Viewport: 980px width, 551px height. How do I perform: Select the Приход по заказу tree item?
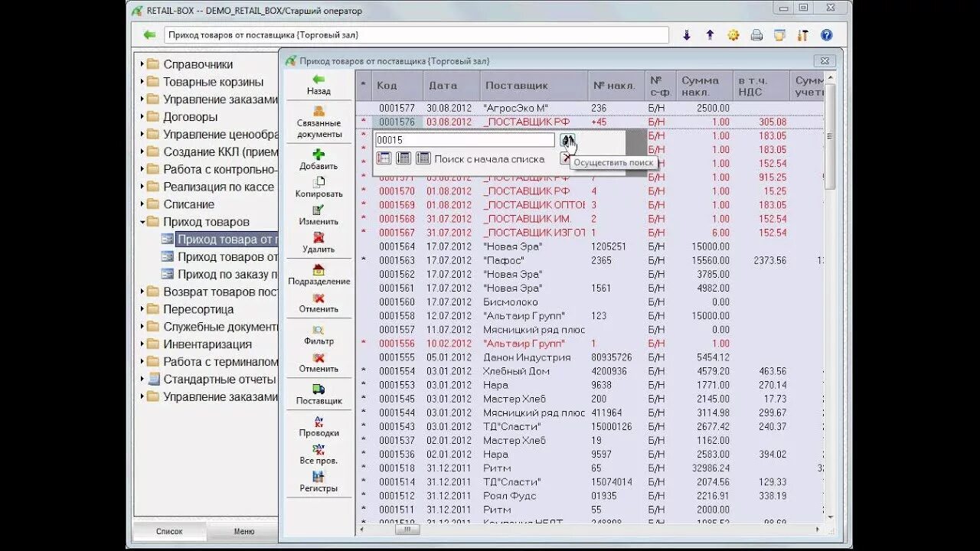227,274
